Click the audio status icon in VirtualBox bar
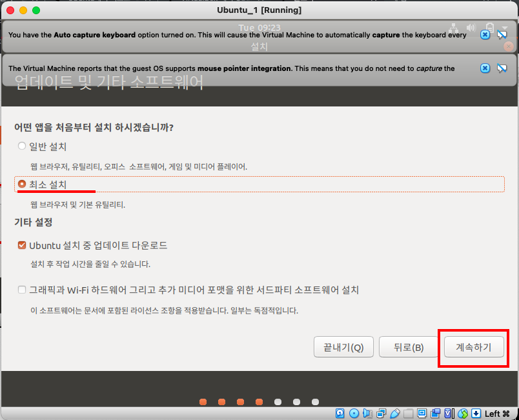 tap(367, 414)
